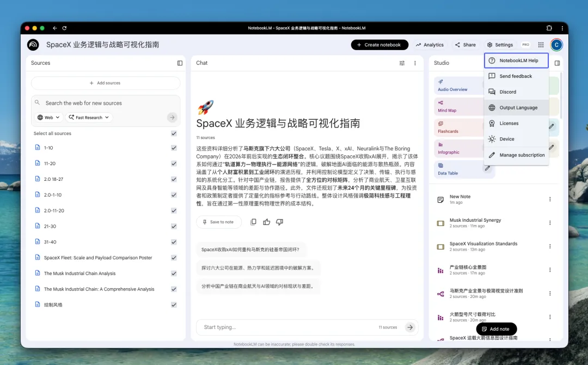588x365 pixels.
Task: Uncheck the 2.0 18-27 source
Action: point(174,179)
